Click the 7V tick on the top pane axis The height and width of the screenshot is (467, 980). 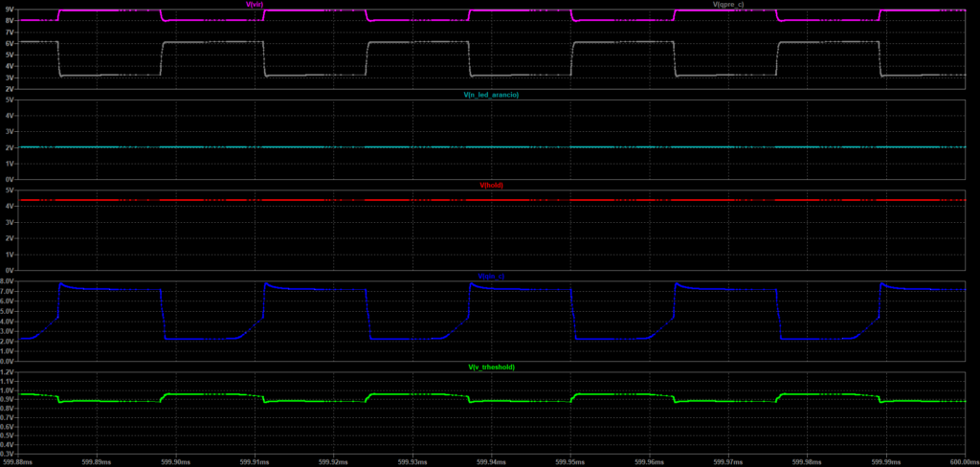[x=10, y=32]
